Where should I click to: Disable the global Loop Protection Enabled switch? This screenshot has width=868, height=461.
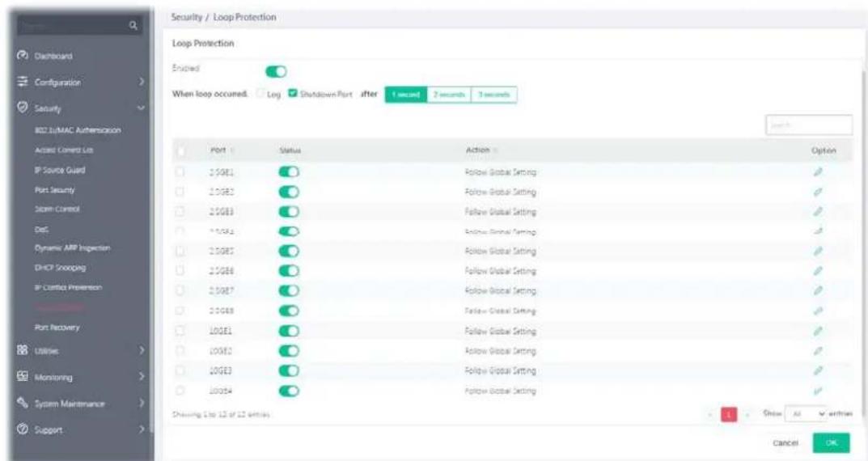tap(276, 71)
